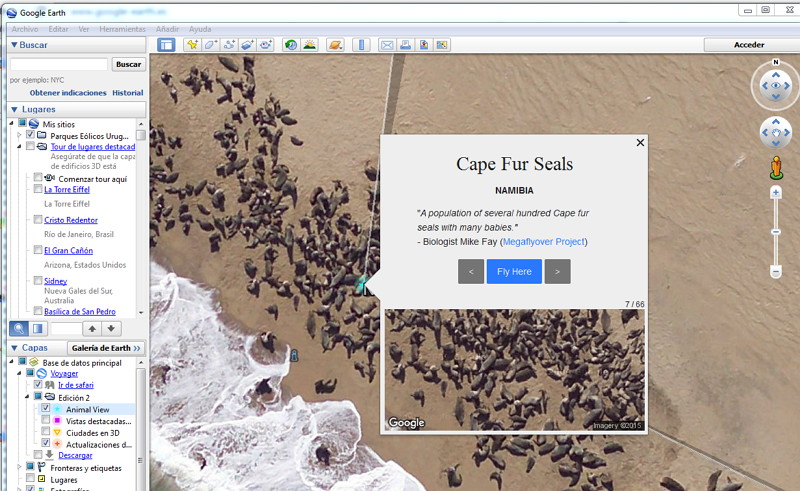Click the email envelope icon

387,45
